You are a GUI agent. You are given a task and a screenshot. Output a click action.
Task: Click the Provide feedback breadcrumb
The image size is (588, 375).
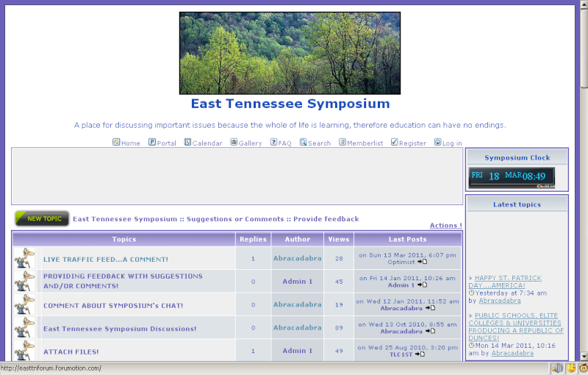coord(326,219)
